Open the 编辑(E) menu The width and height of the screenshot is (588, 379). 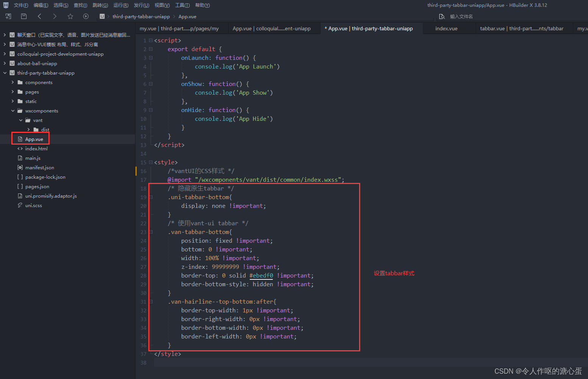click(41, 5)
